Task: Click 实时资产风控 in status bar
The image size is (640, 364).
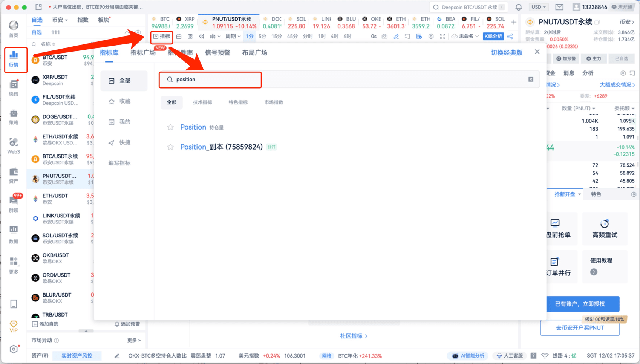Action: pyautogui.click(x=77, y=356)
